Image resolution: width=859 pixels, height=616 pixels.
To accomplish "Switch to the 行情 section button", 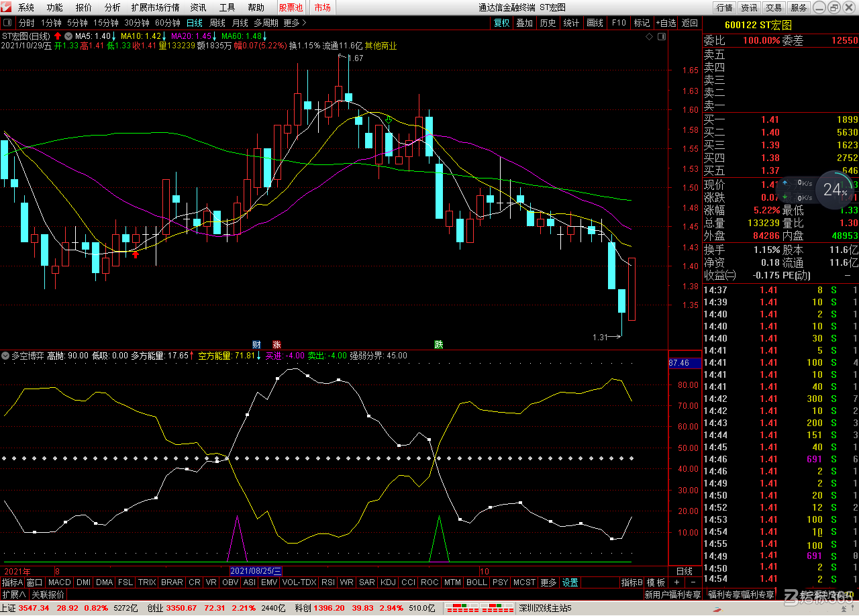I will (x=724, y=7).
